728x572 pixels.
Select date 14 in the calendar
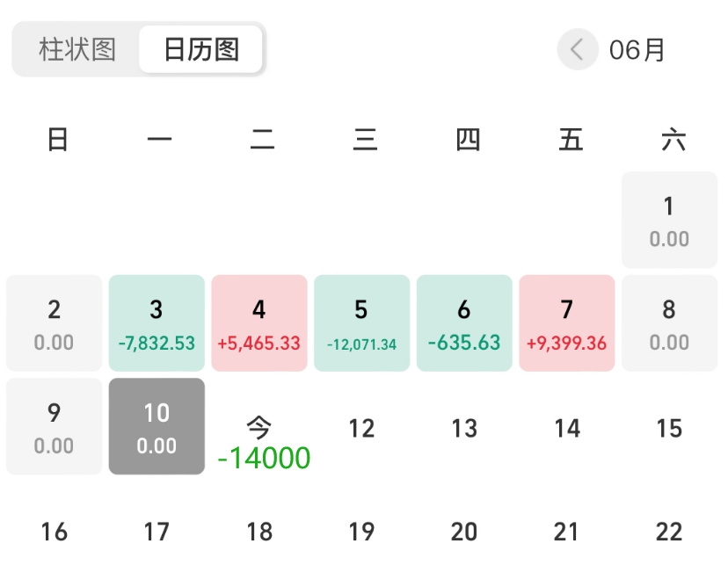[x=567, y=428]
